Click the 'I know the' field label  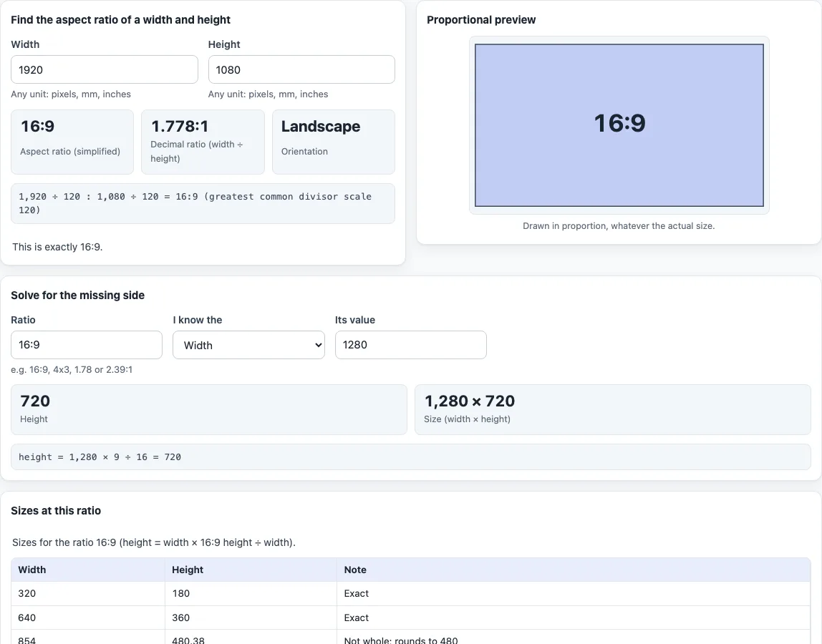click(x=198, y=320)
